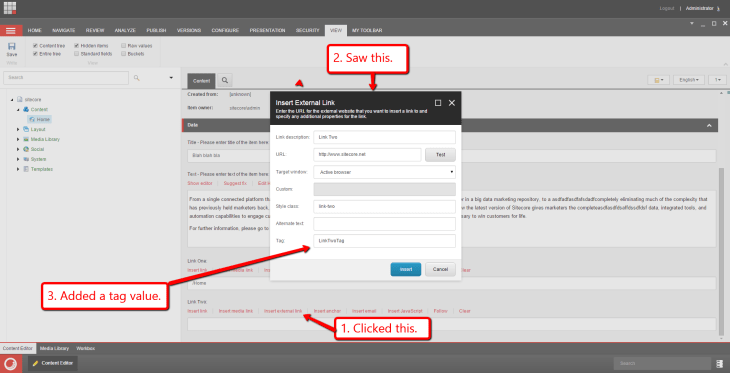730x373 pixels.
Task: Toggle the Content tree checkbox
Action: pos(35,46)
